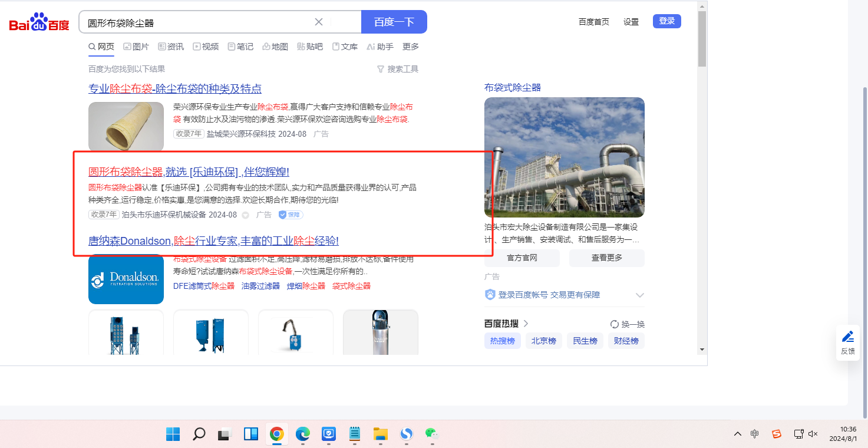Open the 文库 tab
This screenshot has width=868, height=448.
tap(345, 47)
